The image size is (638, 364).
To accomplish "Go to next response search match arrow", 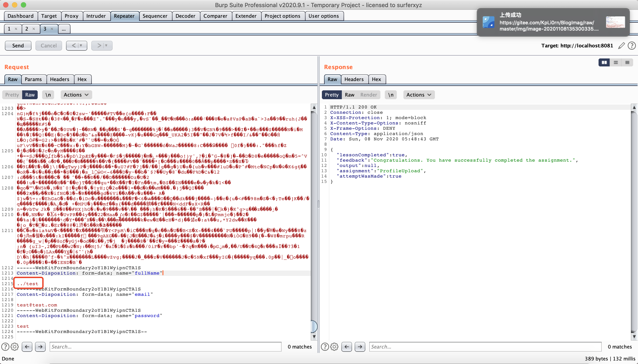I will click(x=360, y=347).
